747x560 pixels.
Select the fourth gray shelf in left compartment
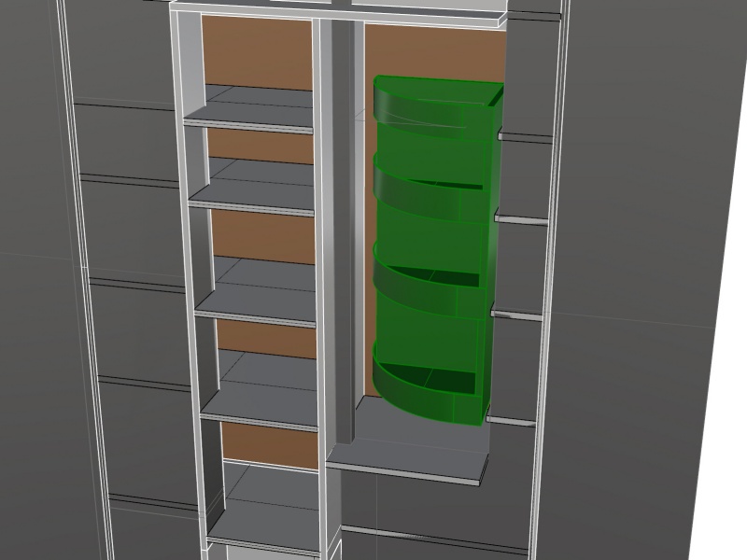pos(260,390)
